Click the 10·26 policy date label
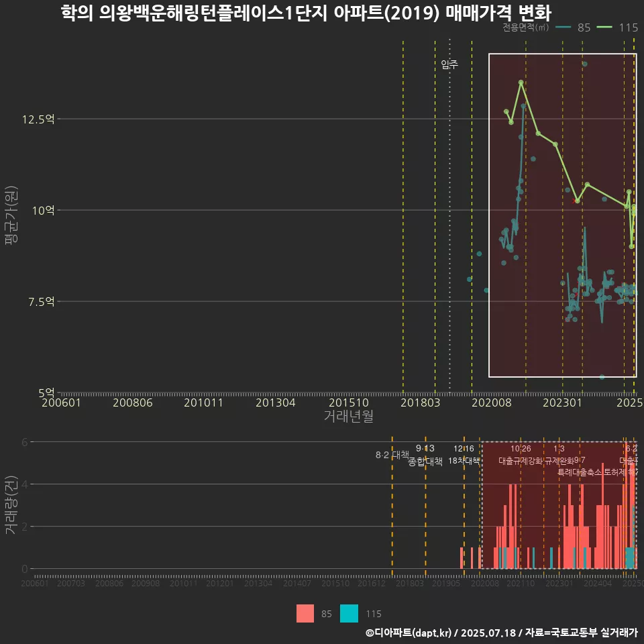This screenshot has height=644, width=644. point(521,449)
